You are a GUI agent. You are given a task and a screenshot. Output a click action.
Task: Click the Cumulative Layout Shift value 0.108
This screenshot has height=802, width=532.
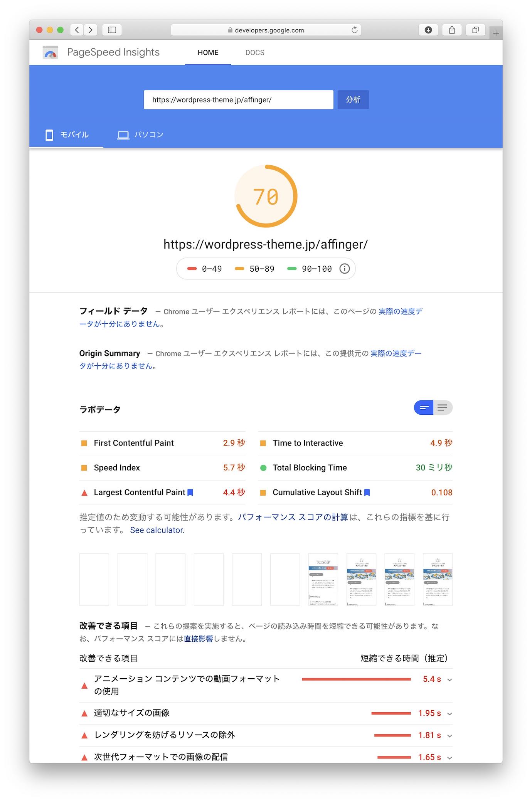coord(442,493)
